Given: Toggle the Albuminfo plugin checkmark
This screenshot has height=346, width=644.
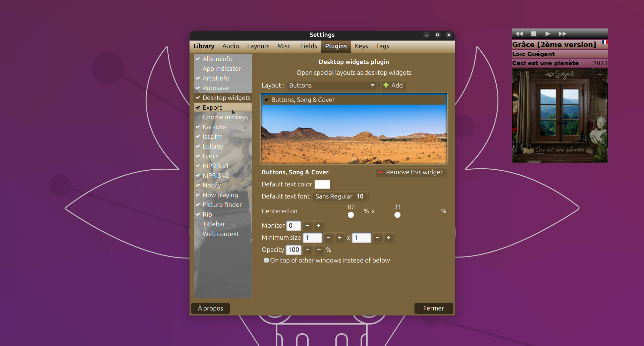Looking at the screenshot, I should point(198,59).
